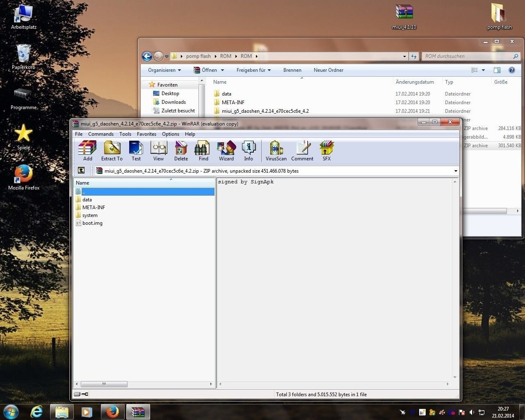Viewport: 525px width, 420px height.
Task: Click the Name column header in WinRAR
Action: (x=144, y=183)
